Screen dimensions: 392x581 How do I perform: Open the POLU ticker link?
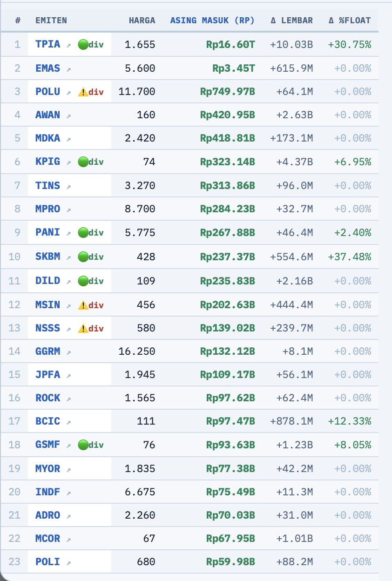[48, 91]
